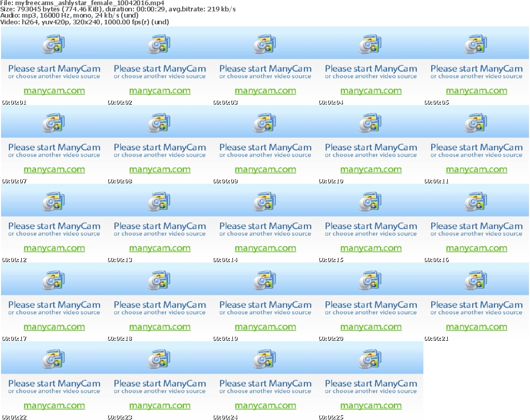Click 'Please start ManyCam' in frame 00:00:24
This screenshot has height=420, width=530.
click(x=266, y=383)
